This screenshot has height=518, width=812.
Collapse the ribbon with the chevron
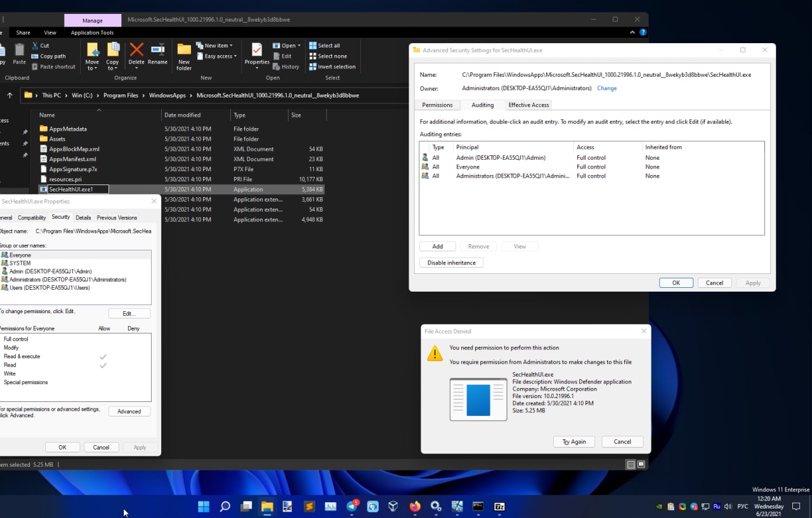pos(633,32)
